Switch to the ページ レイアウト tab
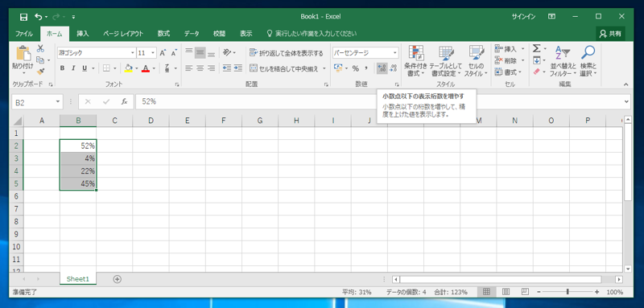Screen dimensions: 644x308 tap(123, 34)
